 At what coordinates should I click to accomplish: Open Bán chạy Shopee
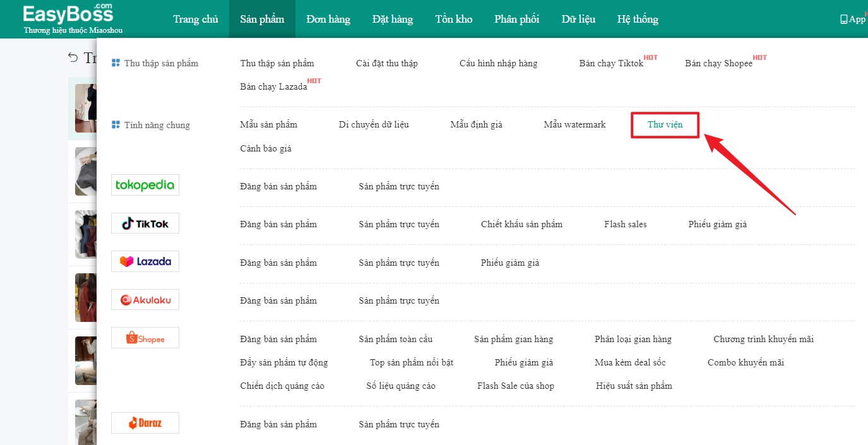tap(719, 63)
